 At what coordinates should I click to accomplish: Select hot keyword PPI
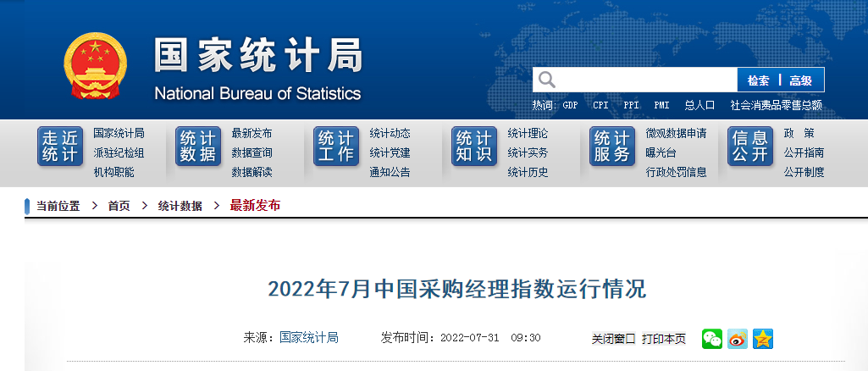631,105
